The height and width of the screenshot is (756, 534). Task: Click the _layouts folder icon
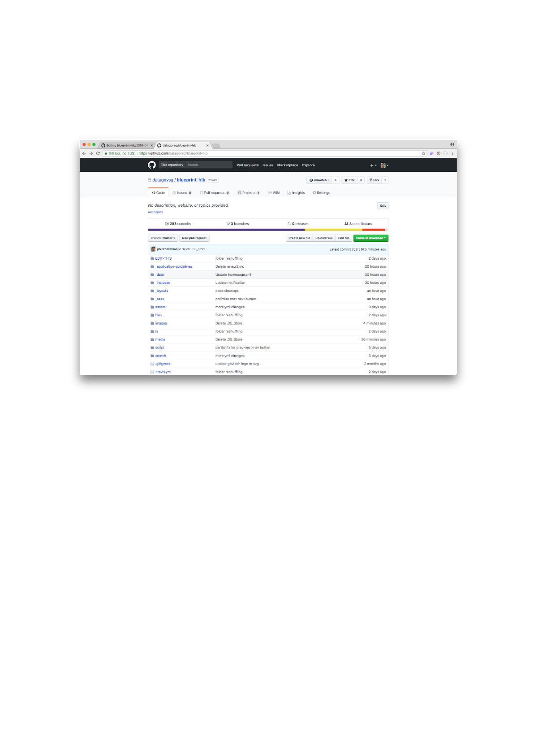tap(152, 291)
